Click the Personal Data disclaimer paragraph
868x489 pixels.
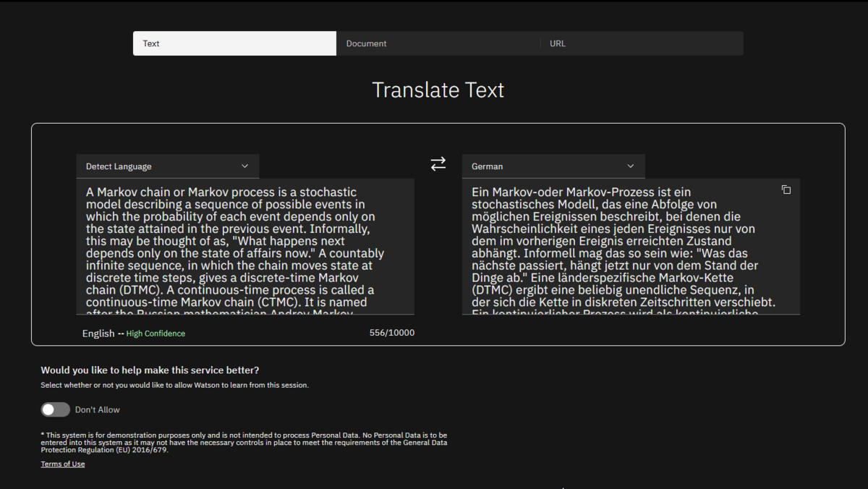click(244, 442)
